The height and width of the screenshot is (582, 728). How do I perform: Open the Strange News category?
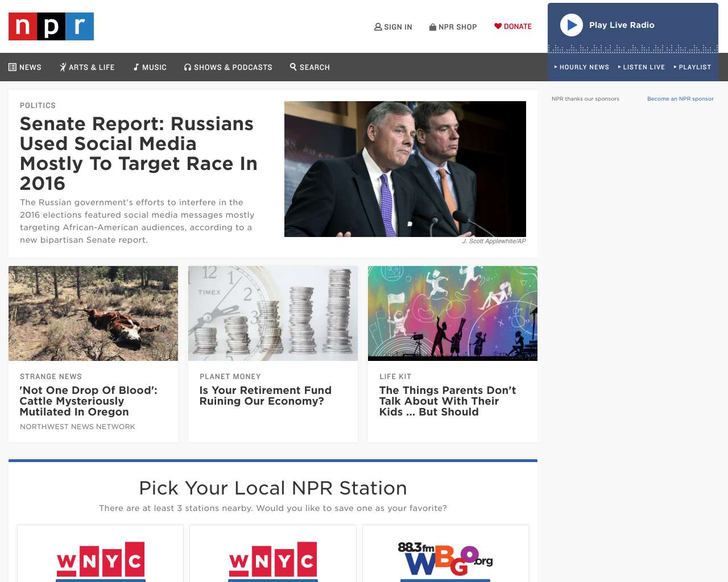click(51, 377)
